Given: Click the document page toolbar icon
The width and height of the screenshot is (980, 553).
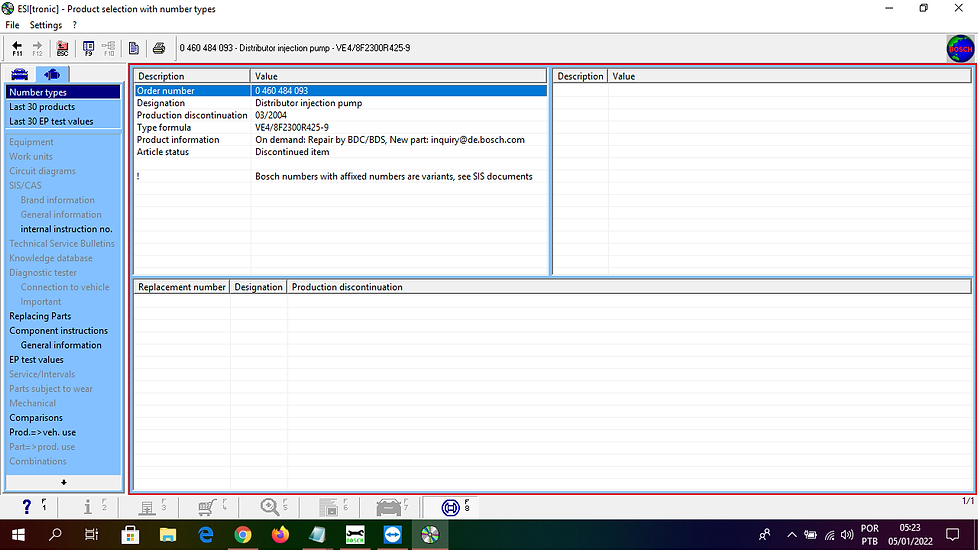Looking at the screenshot, I should coord(134,48).
